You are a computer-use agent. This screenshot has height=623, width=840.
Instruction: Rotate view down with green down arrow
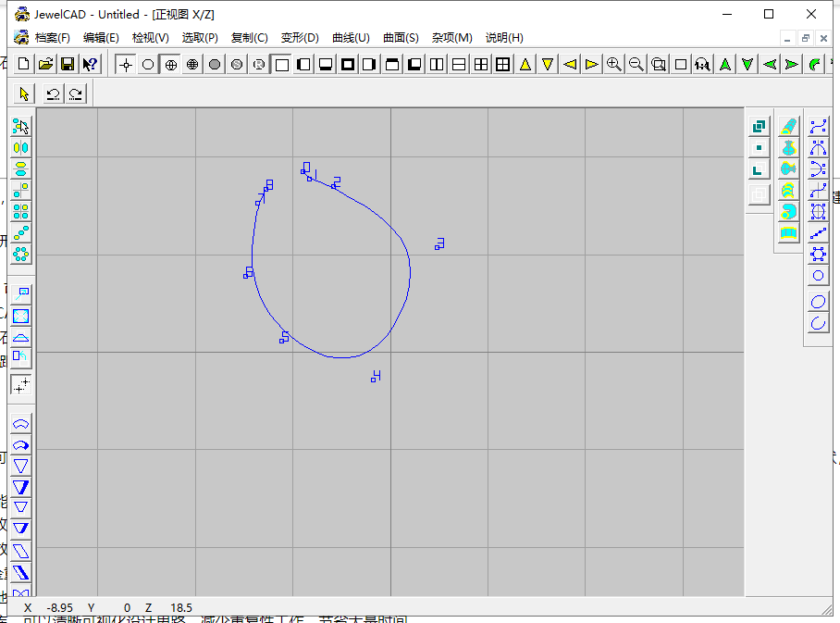pyautogui.click(x=747, y=65)
